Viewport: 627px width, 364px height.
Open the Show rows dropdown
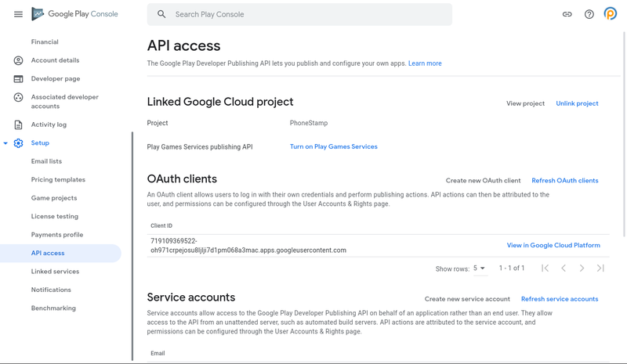480,268
